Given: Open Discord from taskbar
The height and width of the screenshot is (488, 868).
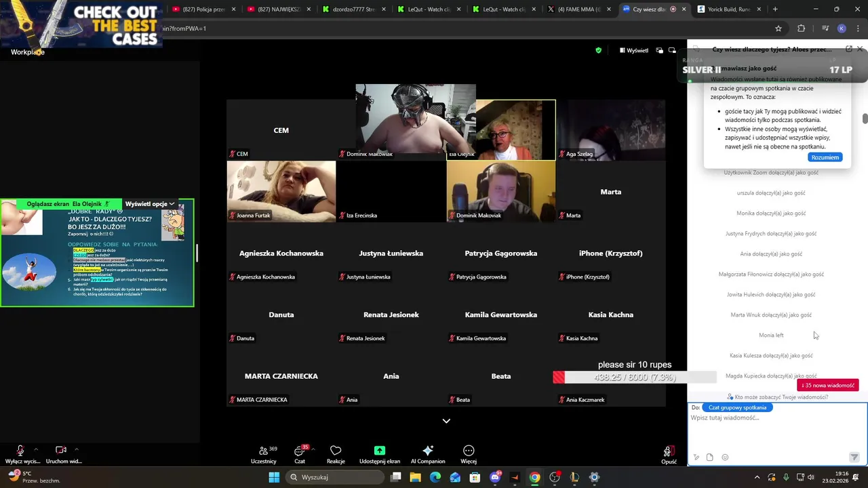Looking at the screenshot, I should [x=495, y=477].
